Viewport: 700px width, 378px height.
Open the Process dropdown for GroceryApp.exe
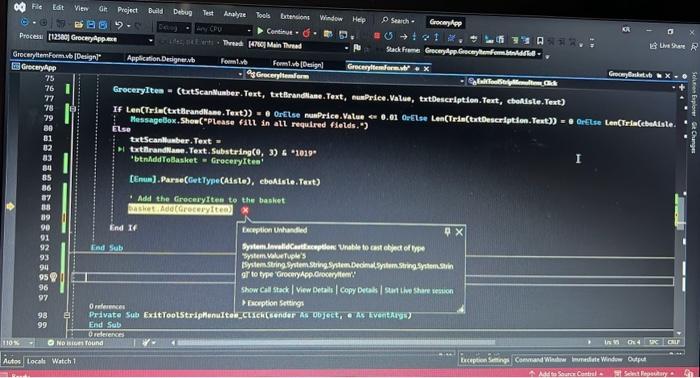[x=150, y=40]
